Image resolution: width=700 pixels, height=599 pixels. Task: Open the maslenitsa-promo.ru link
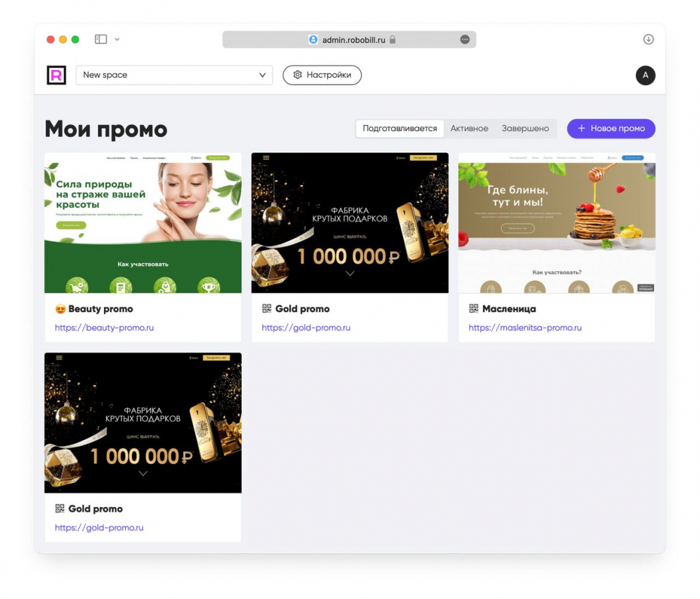525,327
